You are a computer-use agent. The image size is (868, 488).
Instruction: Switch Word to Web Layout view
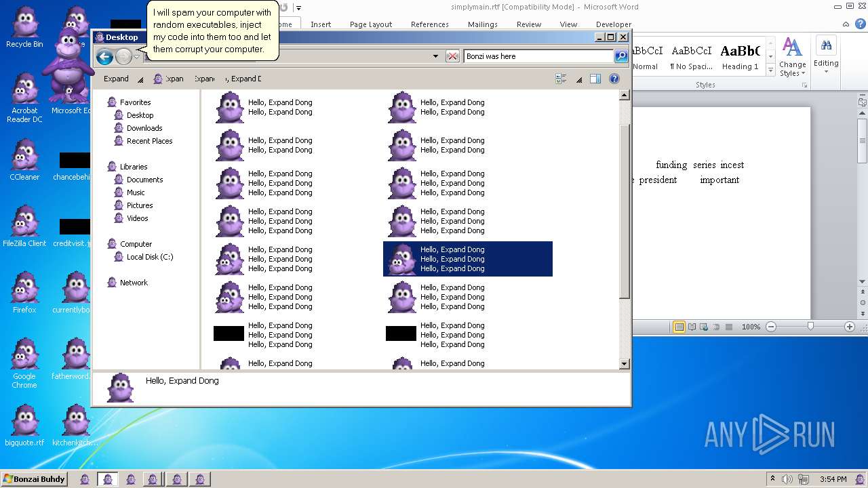click(x=705, y=327)
